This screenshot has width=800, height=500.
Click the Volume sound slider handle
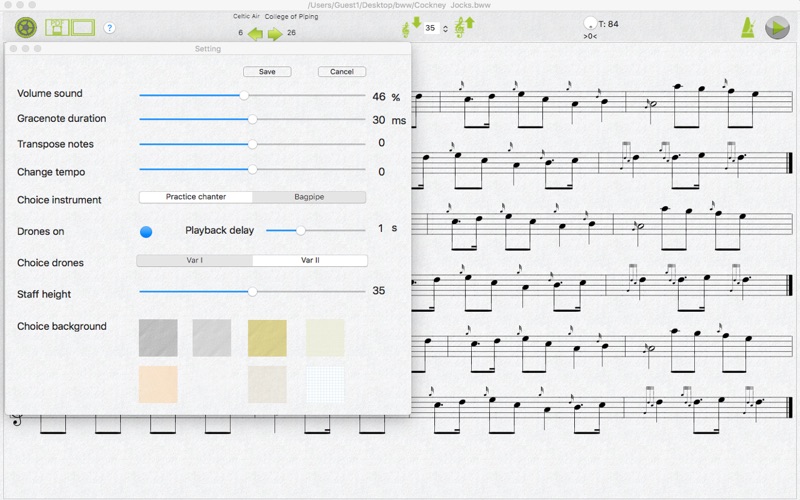pos(244,95)
